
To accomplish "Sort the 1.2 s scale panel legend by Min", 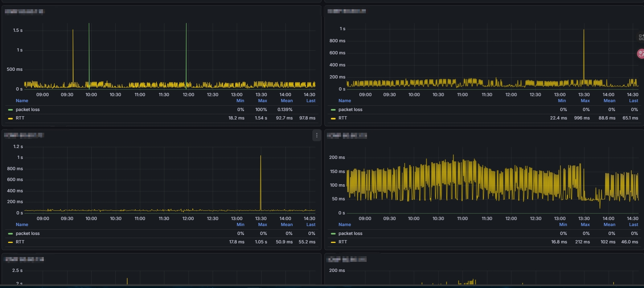I will (240, 224).
